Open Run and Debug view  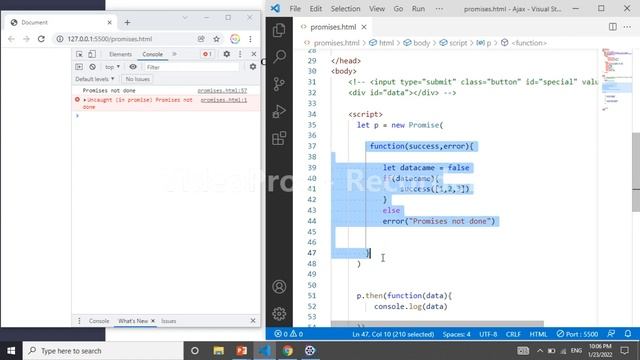tap(279, 111)
